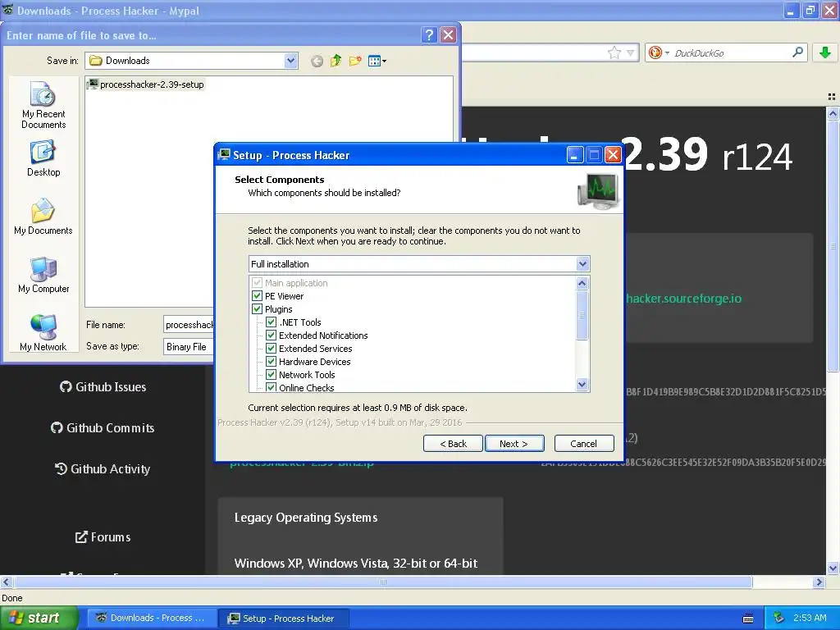Click tab list grid icon in browser
The image size is (840, 630).
832,97
